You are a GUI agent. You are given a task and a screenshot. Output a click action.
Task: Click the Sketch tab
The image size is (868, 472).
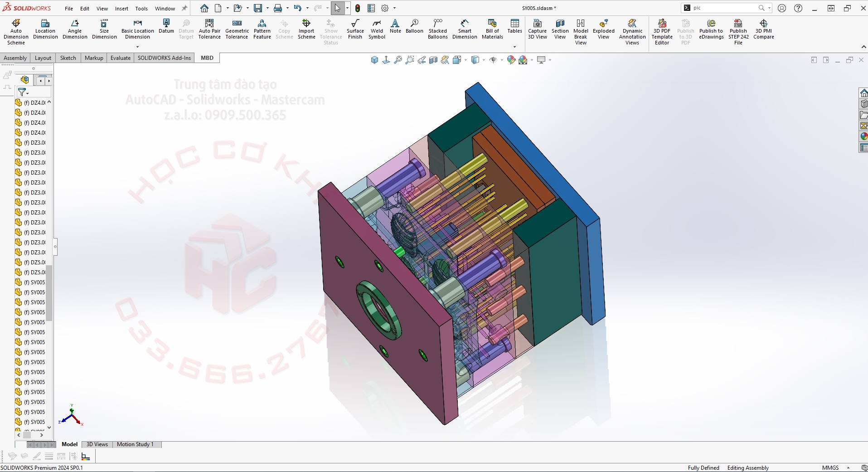pos(68,58)
